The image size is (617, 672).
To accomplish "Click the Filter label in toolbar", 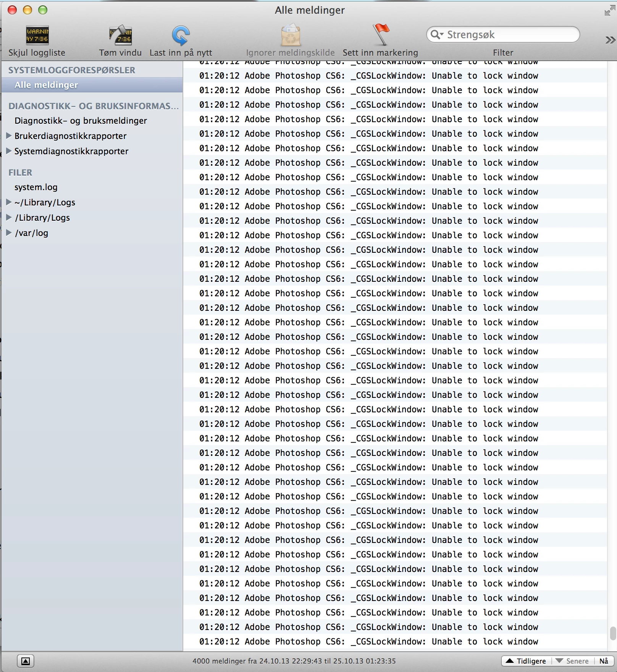I will click(x=503, y=53).
